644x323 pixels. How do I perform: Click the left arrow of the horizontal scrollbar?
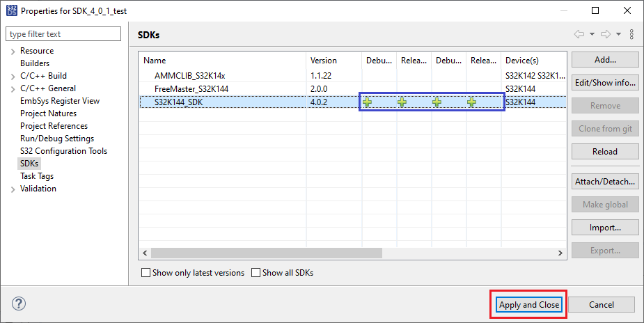[145, 253]
